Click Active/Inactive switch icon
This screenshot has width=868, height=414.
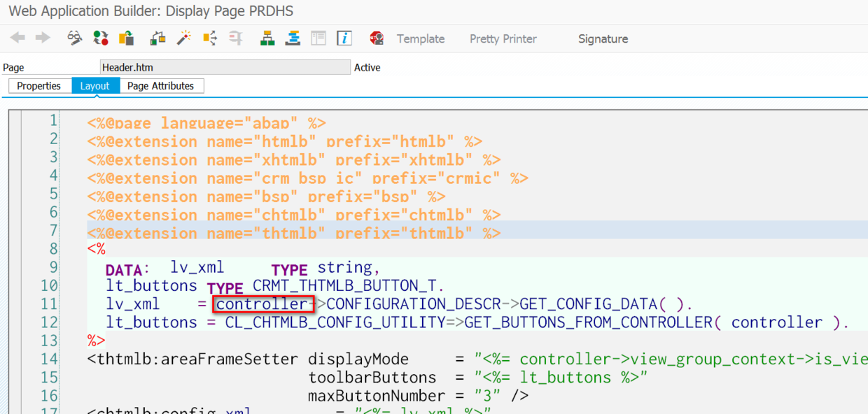point(101,38)
